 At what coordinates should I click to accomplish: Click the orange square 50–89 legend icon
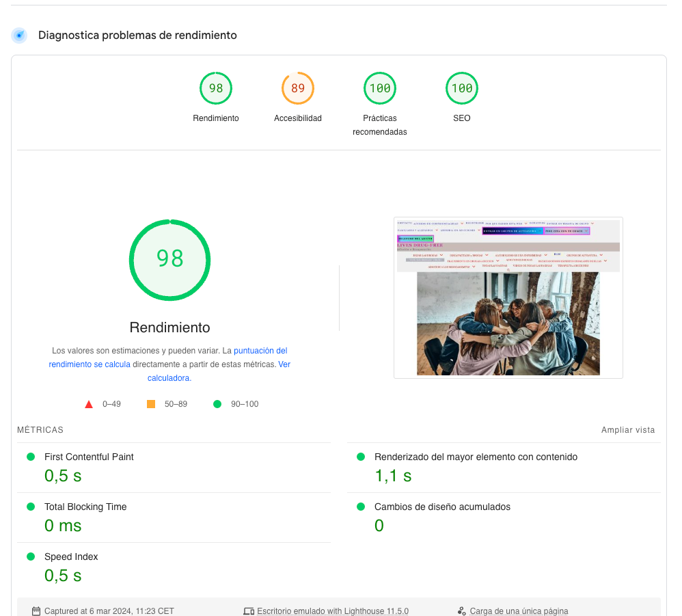tap(151, 404)
